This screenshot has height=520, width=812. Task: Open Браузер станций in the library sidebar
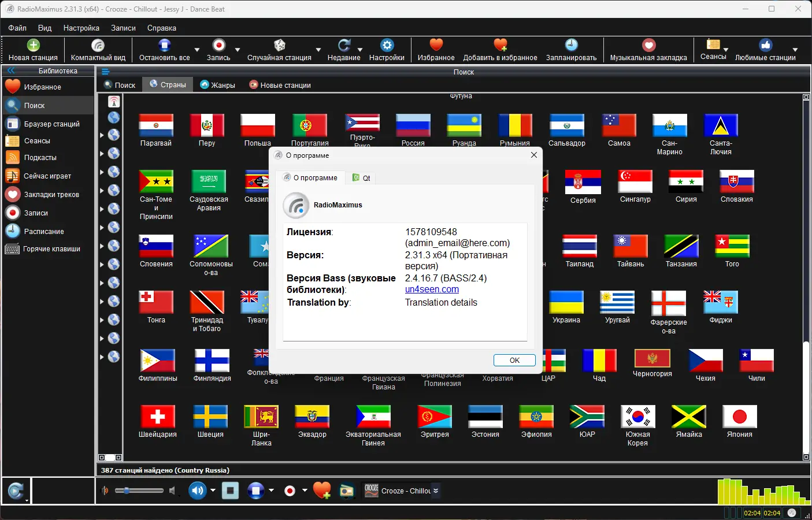(48, 124)
